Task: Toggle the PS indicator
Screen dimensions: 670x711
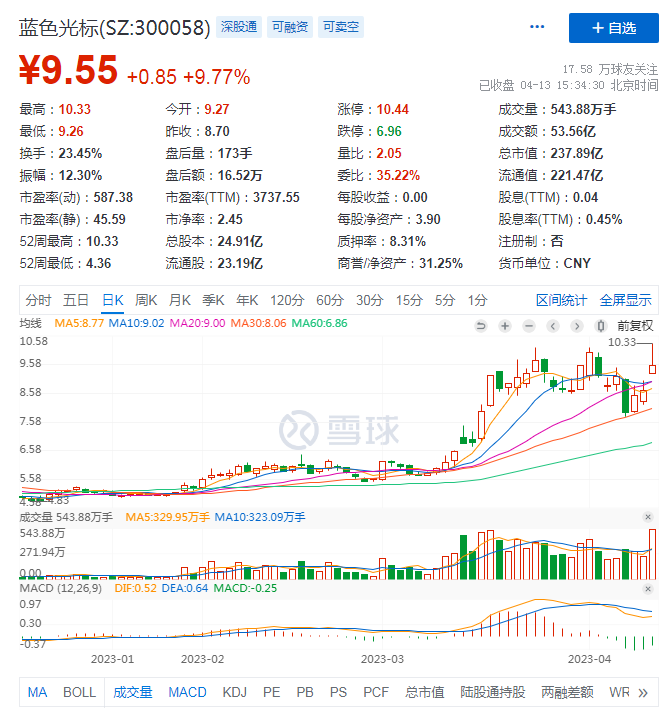Action: (x=338, y=693)
